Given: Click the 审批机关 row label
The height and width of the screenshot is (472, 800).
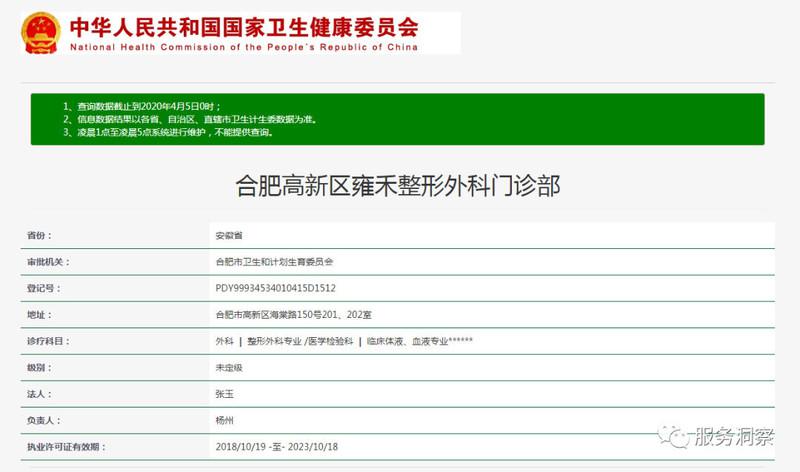Looking at the screenshot, I should point(46,261).
